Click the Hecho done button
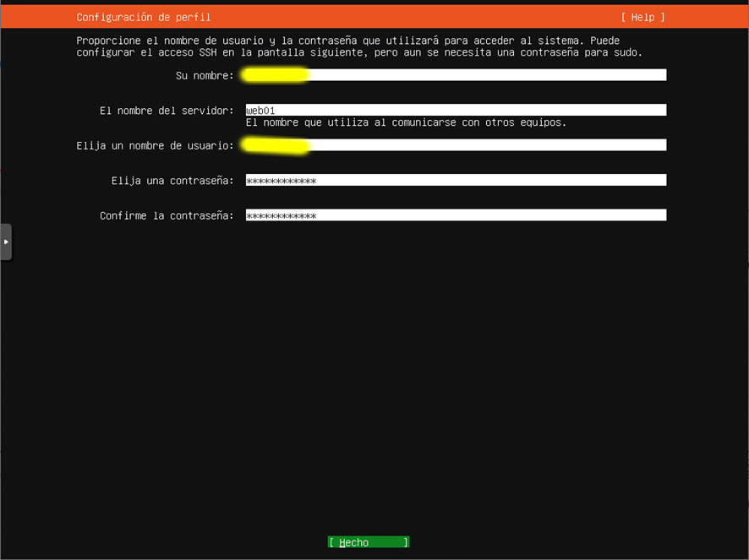The width and height of the screenshot is (749, 560). (x=369, y=542)
